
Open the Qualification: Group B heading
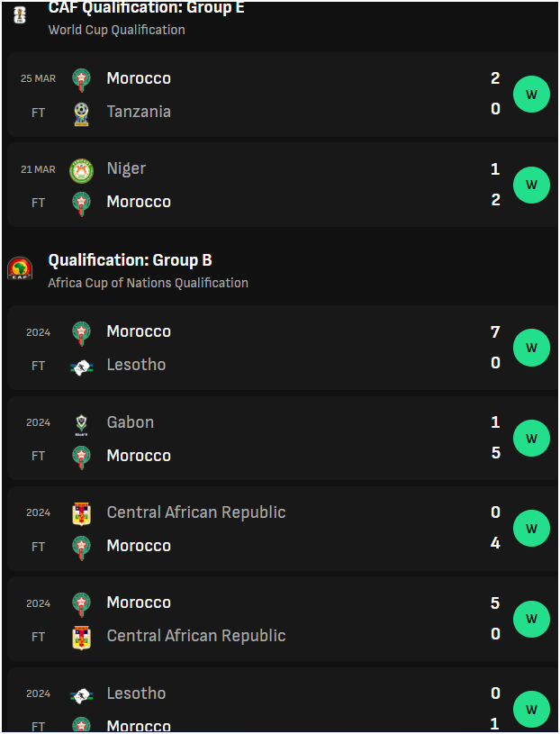point(130,260)
